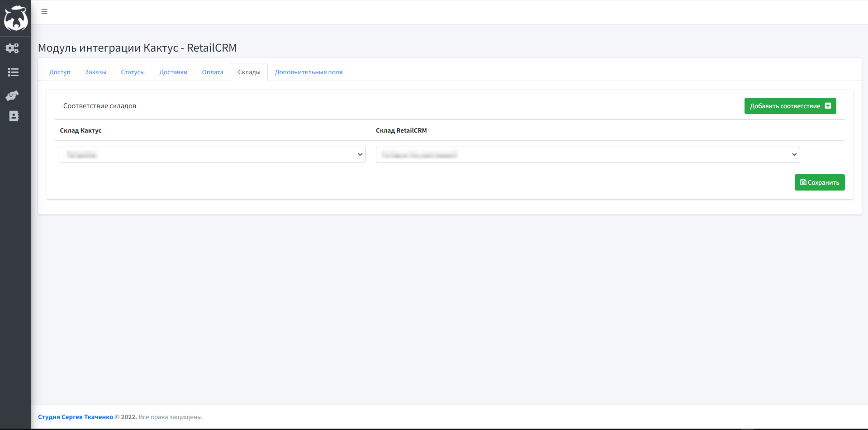Image resolution: width=868 pixels, height=430 pixels.
Task: Open the Доставки tab
Action: pos(173,72)
